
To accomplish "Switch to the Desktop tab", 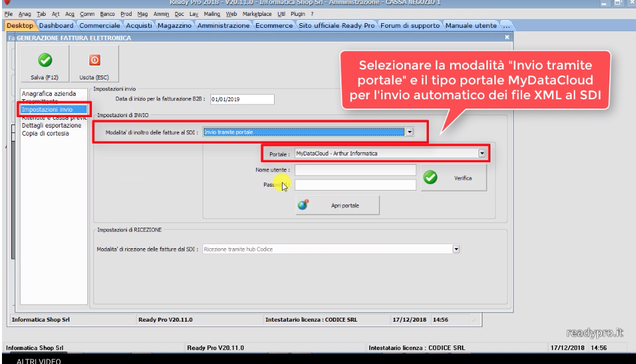I will (x=20, y=25).
